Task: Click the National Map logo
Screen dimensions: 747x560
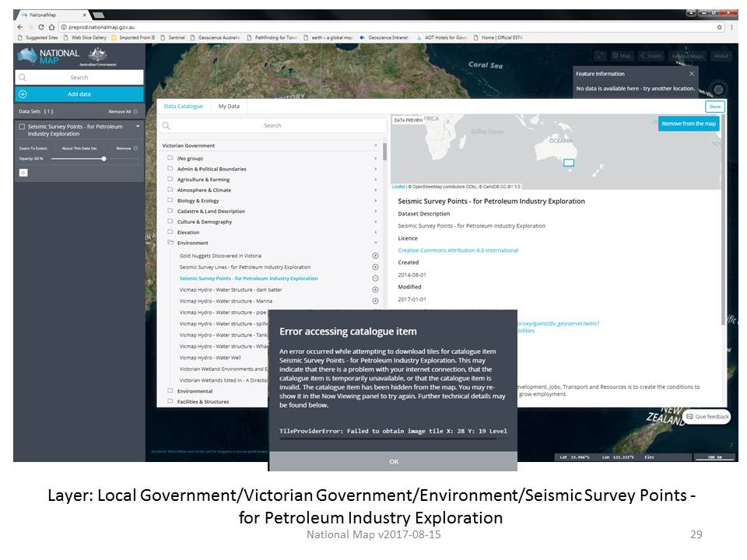Action: coord(48,56)
